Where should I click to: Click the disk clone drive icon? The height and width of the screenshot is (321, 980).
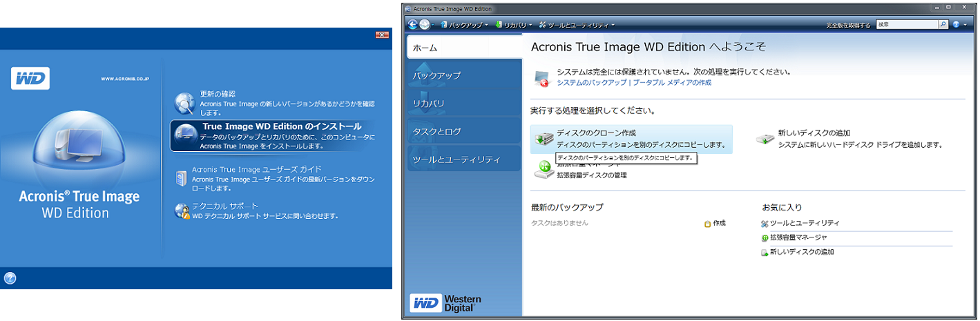pos(544,139)
